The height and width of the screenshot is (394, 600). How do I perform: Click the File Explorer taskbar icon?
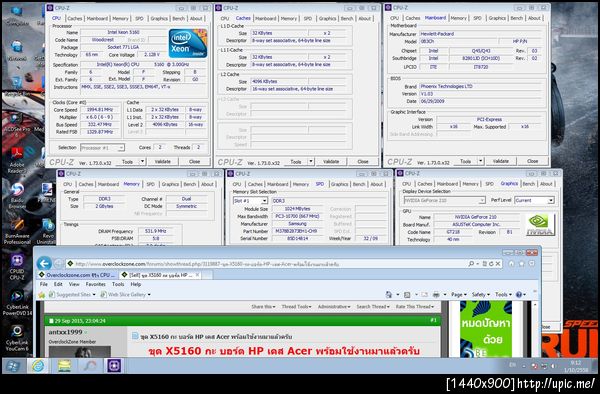click(64, 366)
